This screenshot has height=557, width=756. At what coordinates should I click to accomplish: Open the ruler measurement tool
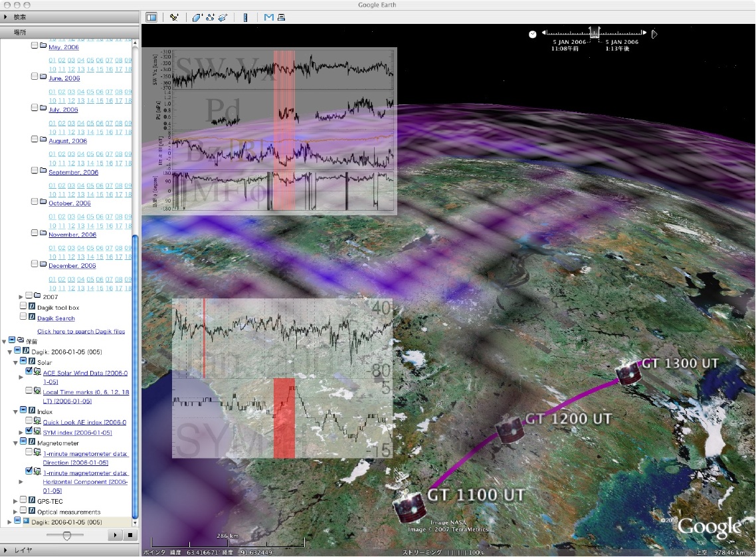(x=245, y=17)
